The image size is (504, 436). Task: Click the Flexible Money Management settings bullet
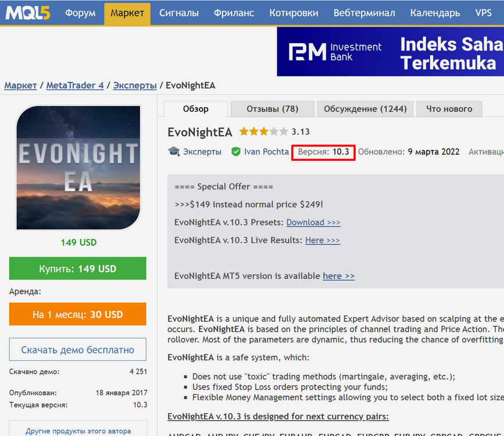tap(348, 398)
